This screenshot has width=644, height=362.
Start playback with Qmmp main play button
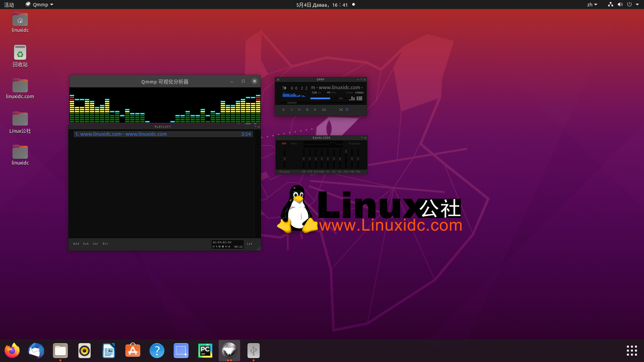pos(291,110)
